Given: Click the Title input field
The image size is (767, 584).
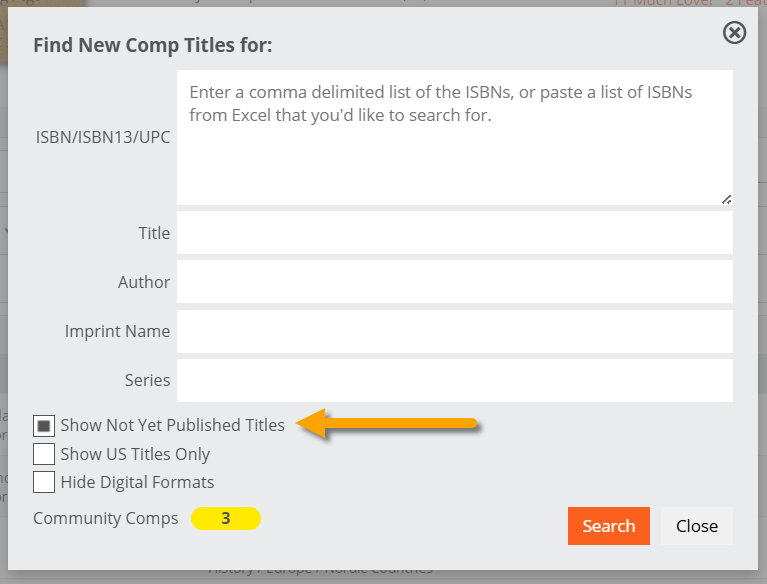Looking at the screenshot, I should tap(454, 233).
